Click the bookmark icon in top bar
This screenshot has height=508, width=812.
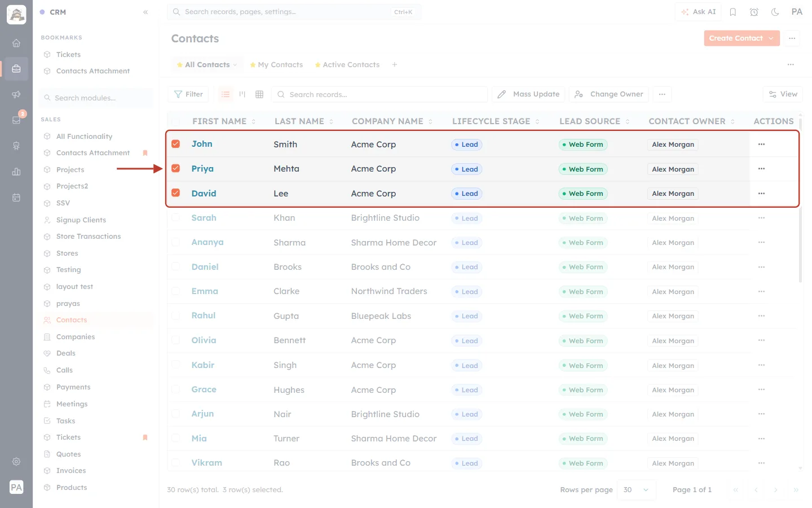click(x=733, y=12)
